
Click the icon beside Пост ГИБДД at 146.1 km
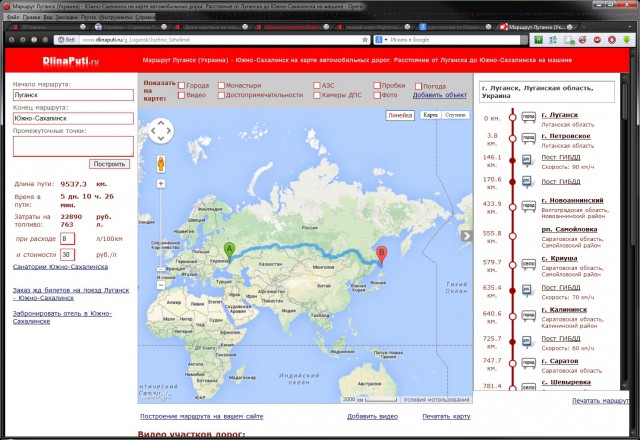pyautogui.click(x=527, y=160)
